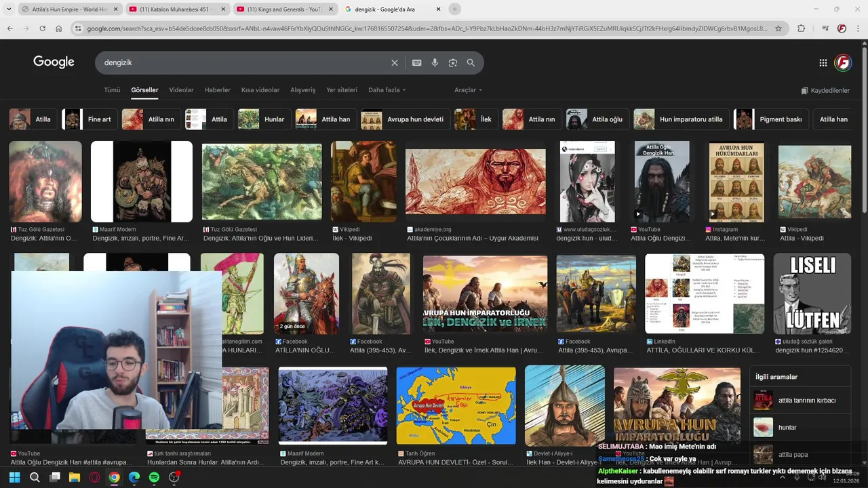This screenshot has width=868, height=488.
Task: Open the LISELI LUTFEN meme image
Action: coord(812,293)
